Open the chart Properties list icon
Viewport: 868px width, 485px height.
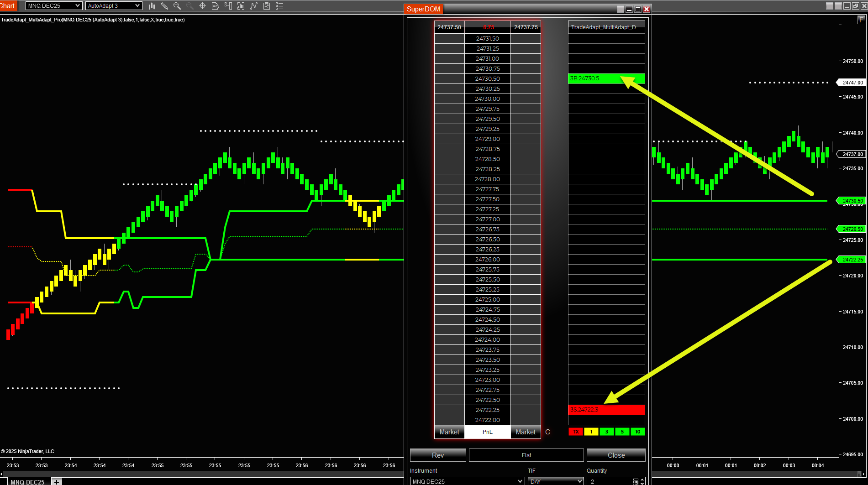click(x=279, y=6)
